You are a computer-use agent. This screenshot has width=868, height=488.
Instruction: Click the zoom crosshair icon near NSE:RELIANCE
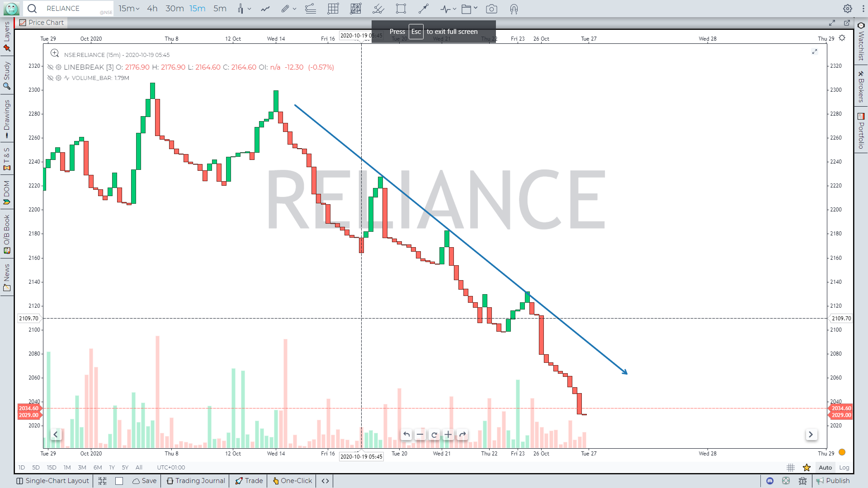tap(55, 53)
